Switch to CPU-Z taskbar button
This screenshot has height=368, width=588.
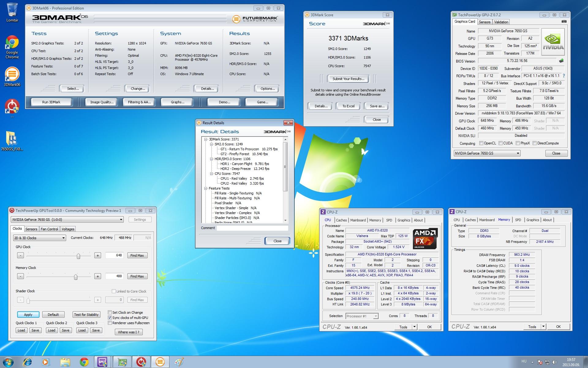pos(102,362)
